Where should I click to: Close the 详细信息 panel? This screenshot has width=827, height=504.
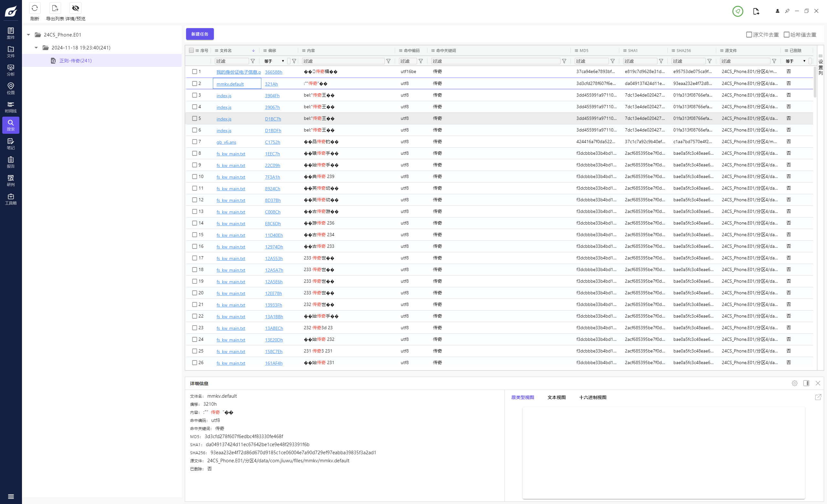818,383
